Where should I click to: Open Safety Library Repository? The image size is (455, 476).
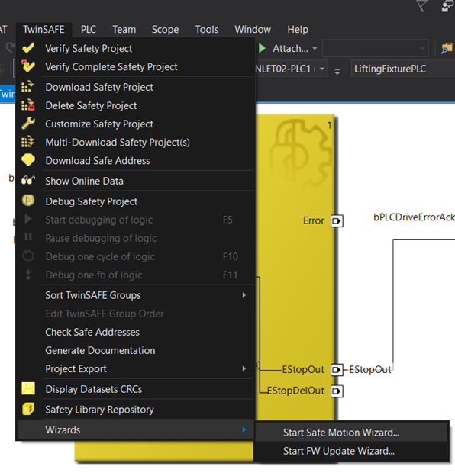point(135,410)
